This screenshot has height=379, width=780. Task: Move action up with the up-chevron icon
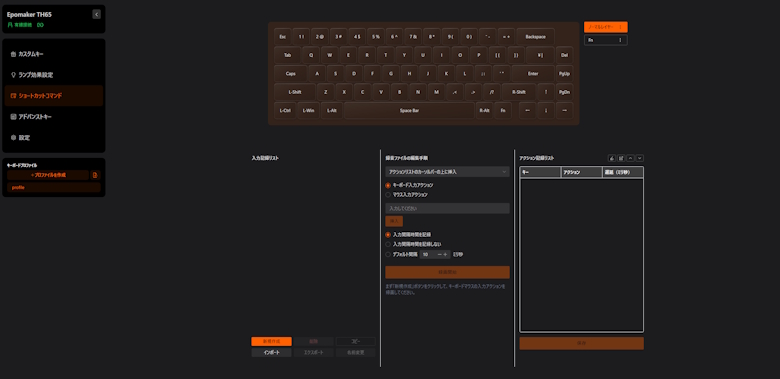coord(630,158)
